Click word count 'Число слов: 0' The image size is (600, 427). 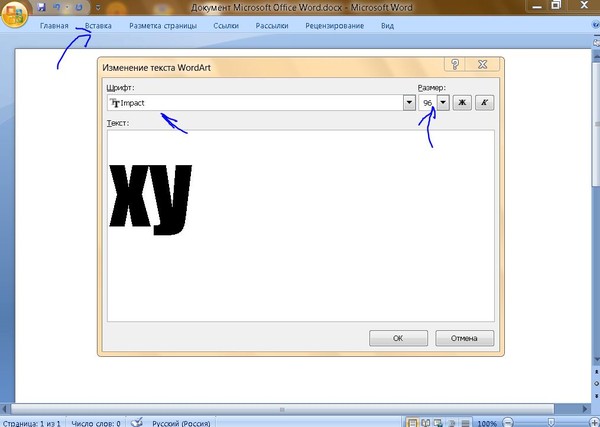[x=96, y=423]
